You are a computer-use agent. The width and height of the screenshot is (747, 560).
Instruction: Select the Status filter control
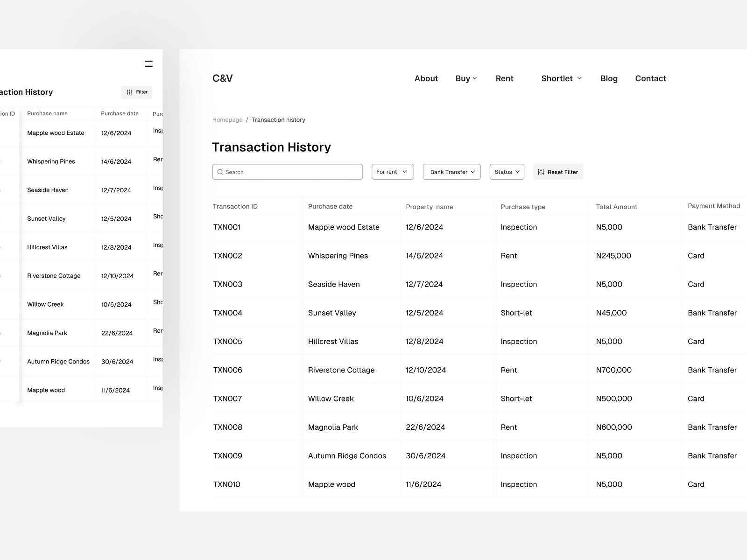point(507,172)
